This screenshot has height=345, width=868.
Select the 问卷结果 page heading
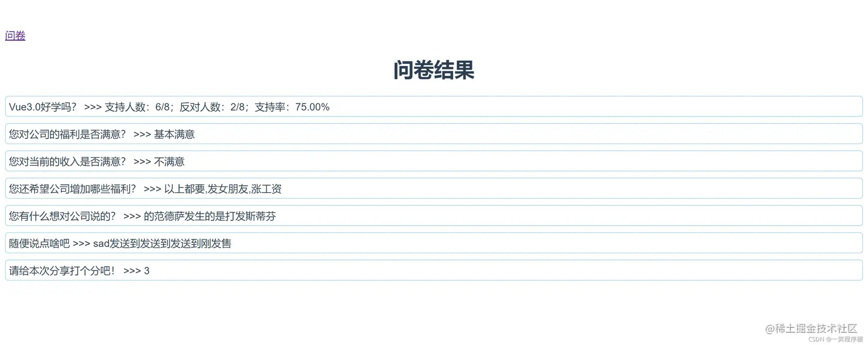click(x=433, y=70)
